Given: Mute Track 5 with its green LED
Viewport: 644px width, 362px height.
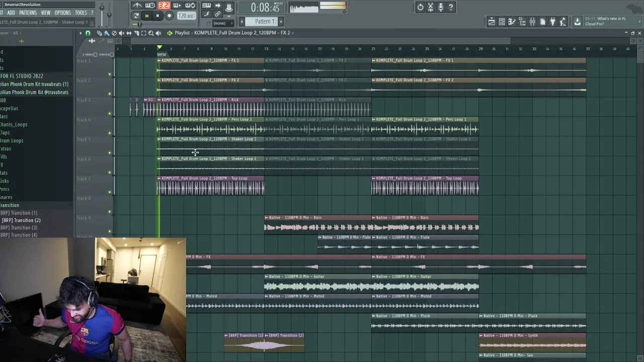Looking at the screenshot, I should click(110, 152).
